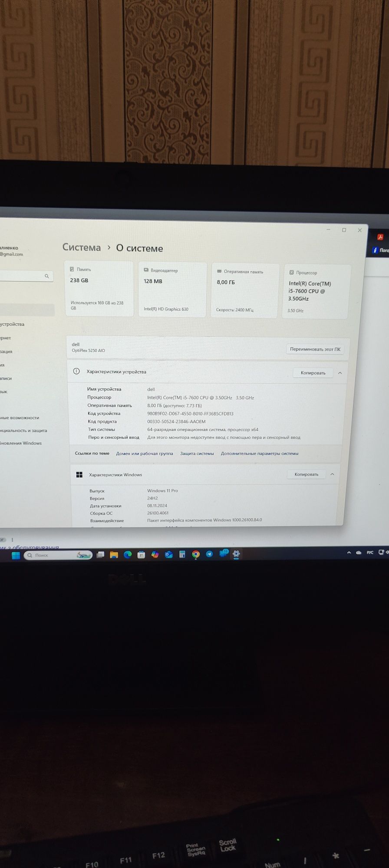Collapse the Характеристики Windows section
This screenshot has height=868, width=389.
[332, 474]
